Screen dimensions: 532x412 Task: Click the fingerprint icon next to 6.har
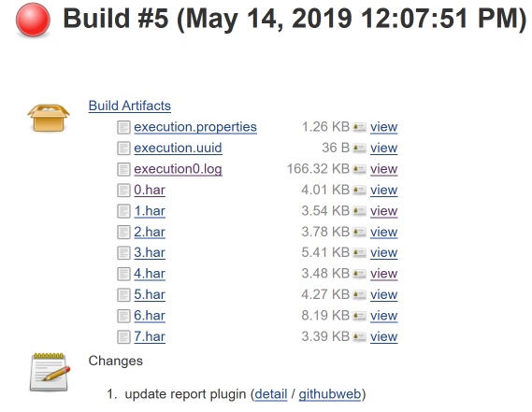point(359,316)
